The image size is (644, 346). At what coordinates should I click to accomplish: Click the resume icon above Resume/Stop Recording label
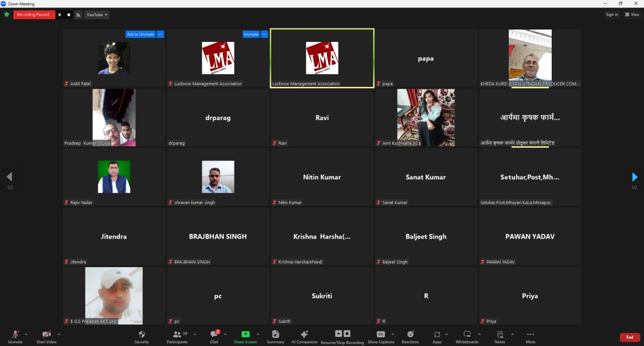[338, 334]
